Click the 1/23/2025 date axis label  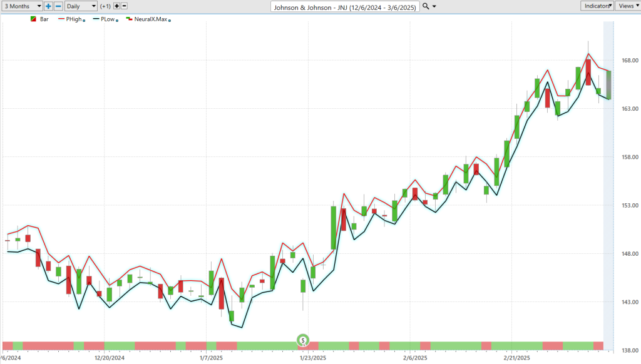(x=313, y=358)
